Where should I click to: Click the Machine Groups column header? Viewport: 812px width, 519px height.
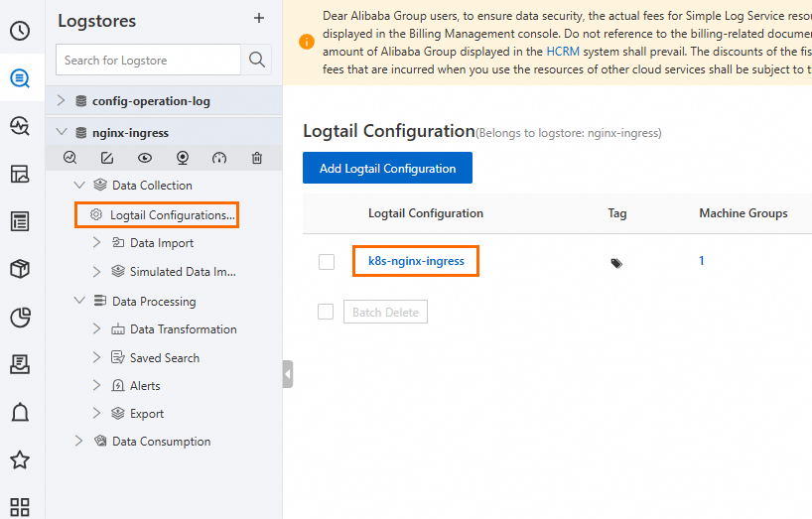point(744,213)
